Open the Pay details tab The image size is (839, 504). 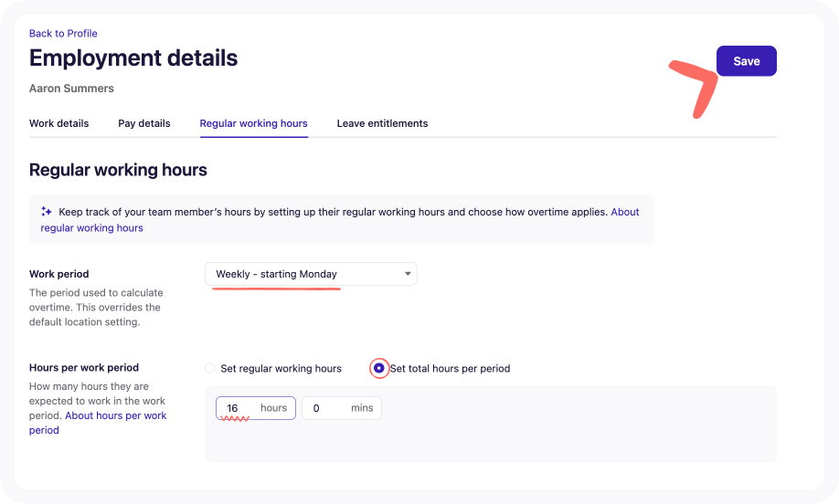(x=144, y=123)
